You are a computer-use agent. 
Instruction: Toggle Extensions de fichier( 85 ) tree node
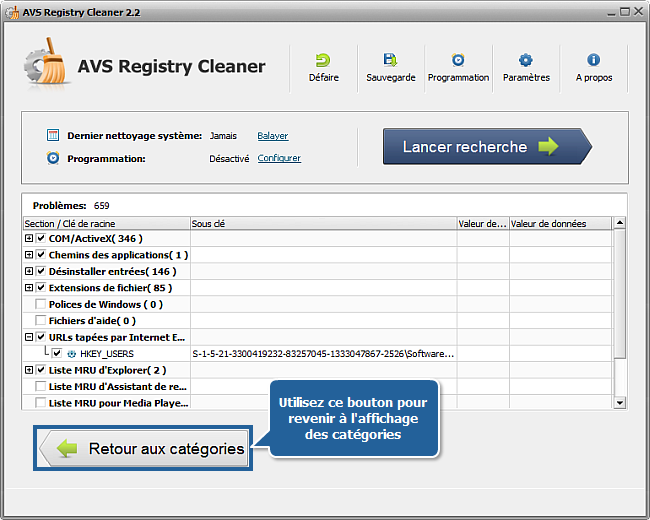coord(29,287)
